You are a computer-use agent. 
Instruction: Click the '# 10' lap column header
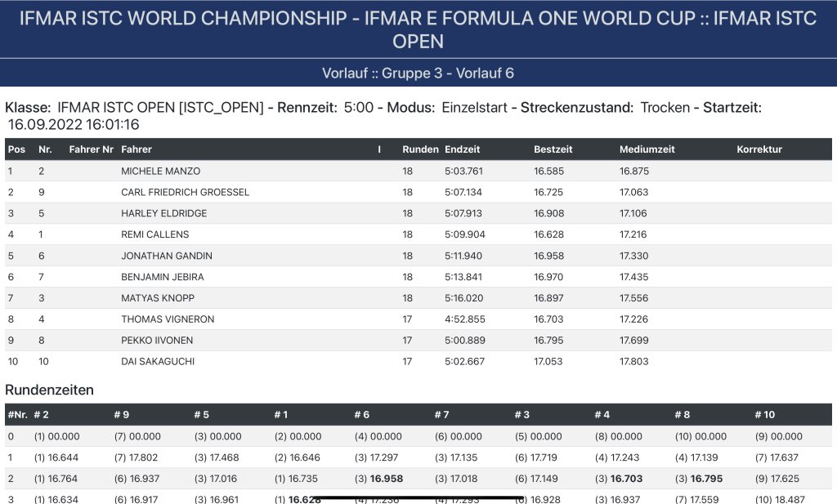(765, 414)
